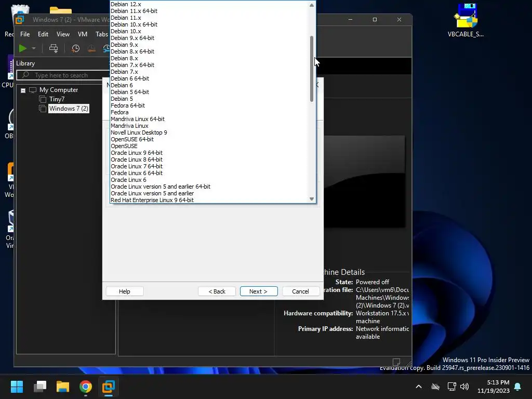Image resolution: width=532 pixels, height=399 pixels.
Task: Choose Oracle Linux 9 64-bit option
Action: pyautogui.click(x=137, y=153)
